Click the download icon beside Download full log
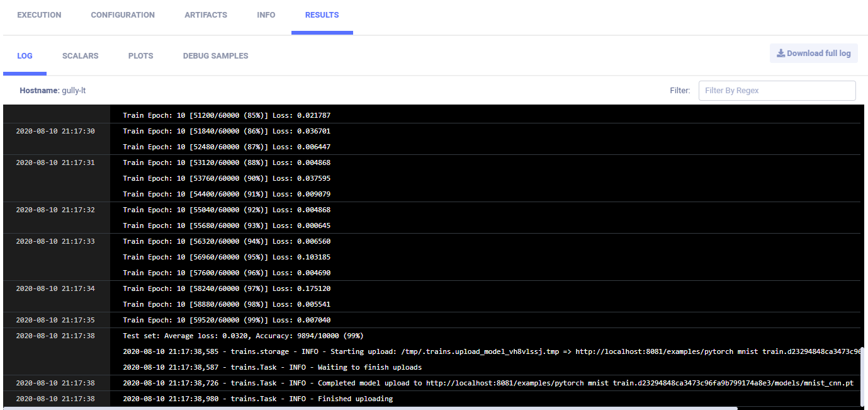This screenshot has width=868, height=410. (x=781, y=54)
